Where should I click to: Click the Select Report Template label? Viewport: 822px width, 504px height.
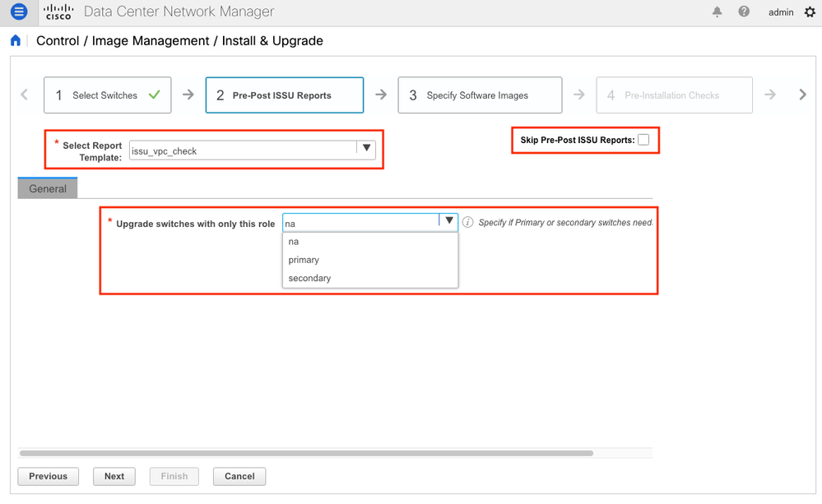(x=92, y=151)
